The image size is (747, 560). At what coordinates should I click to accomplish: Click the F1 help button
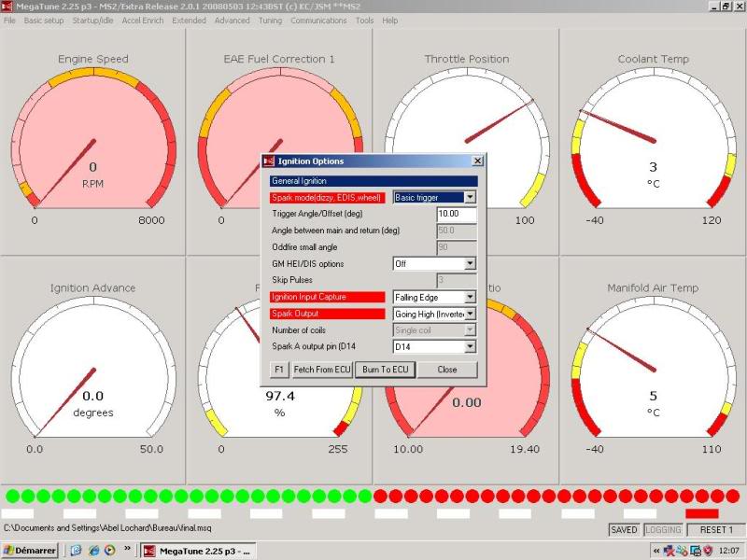pyautogui.click(x=279, y=370)
